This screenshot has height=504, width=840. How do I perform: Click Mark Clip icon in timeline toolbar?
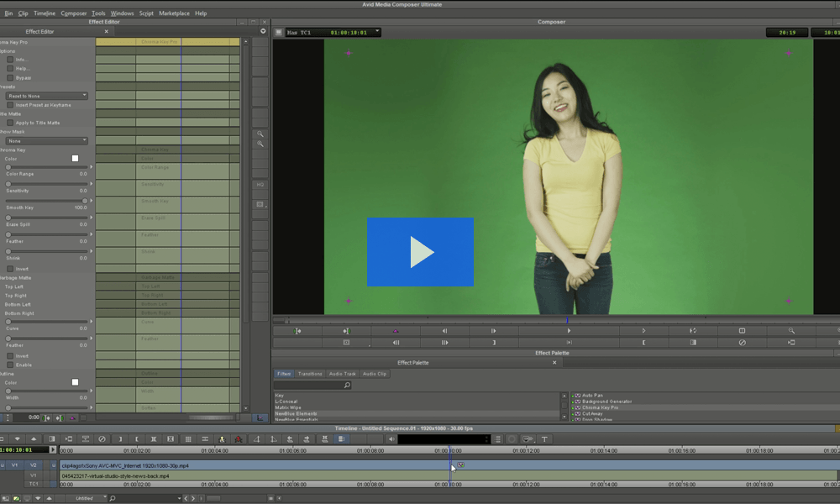click(153, 439)
